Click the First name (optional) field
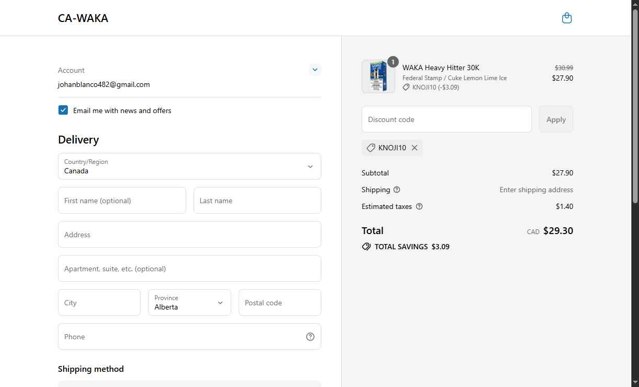The width and height of the screenshot is (639, 387). pos(122,200)
